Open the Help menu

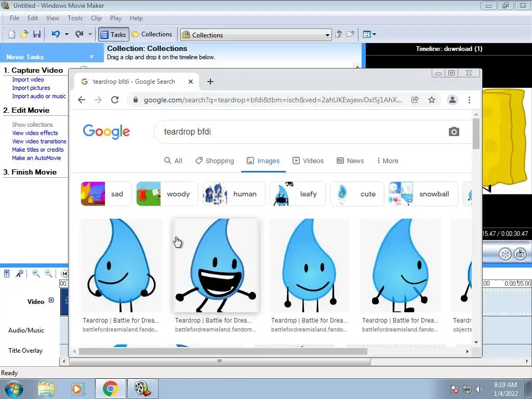click(136, 18)
